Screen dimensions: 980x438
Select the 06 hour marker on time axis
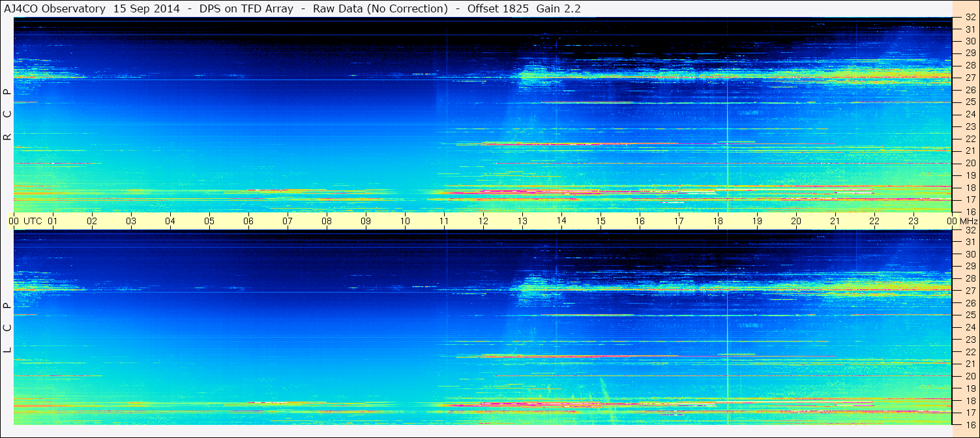(x=248, y=221)
